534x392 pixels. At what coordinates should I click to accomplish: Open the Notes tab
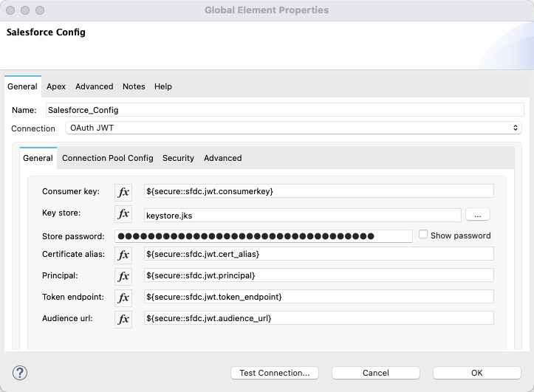pyautogui.click(x=134, y=86)
